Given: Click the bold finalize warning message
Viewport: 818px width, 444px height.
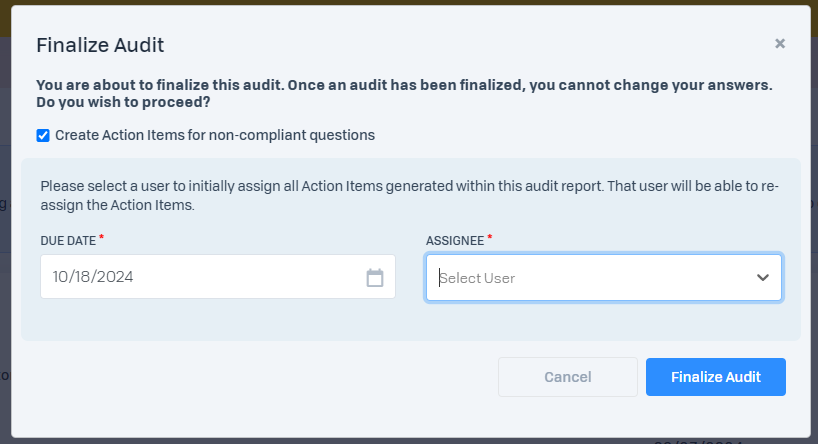Looking at the screenshot, I should click(300, 85).
